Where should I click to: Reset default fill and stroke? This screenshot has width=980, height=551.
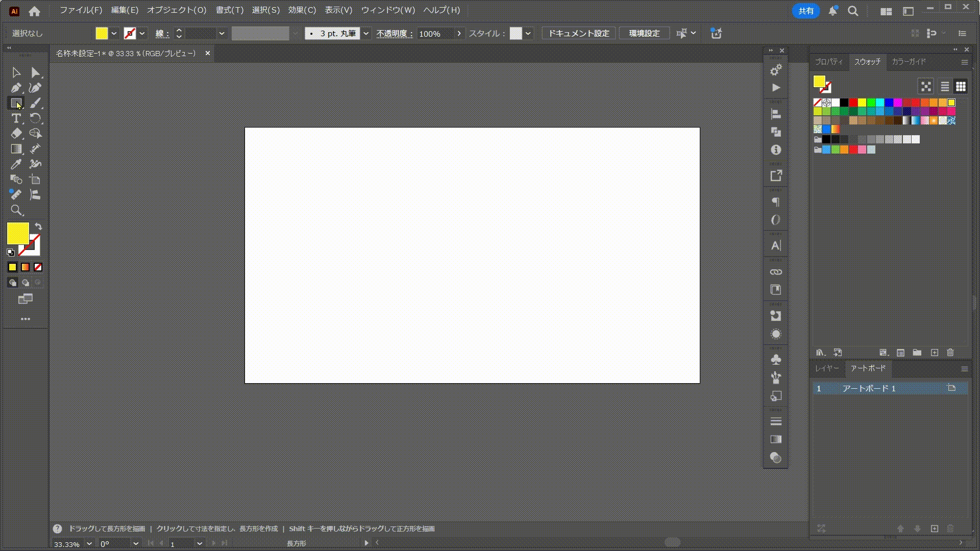[11, 252]
